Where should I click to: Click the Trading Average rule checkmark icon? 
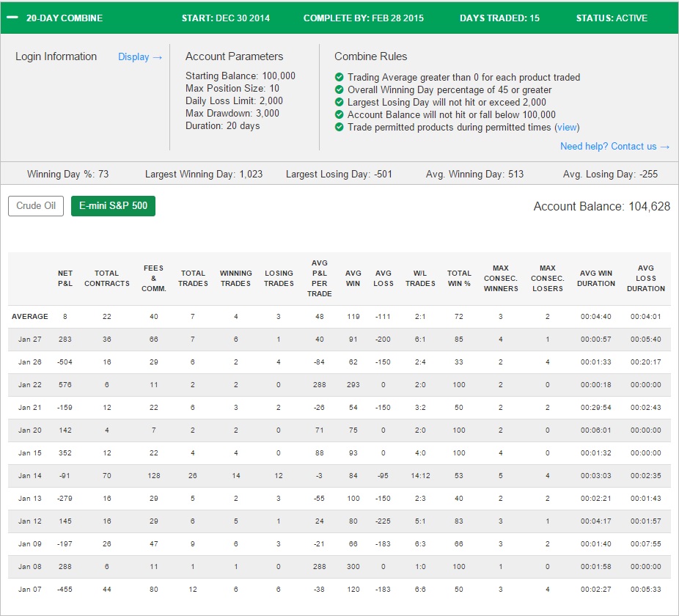[x=339, y=77]
